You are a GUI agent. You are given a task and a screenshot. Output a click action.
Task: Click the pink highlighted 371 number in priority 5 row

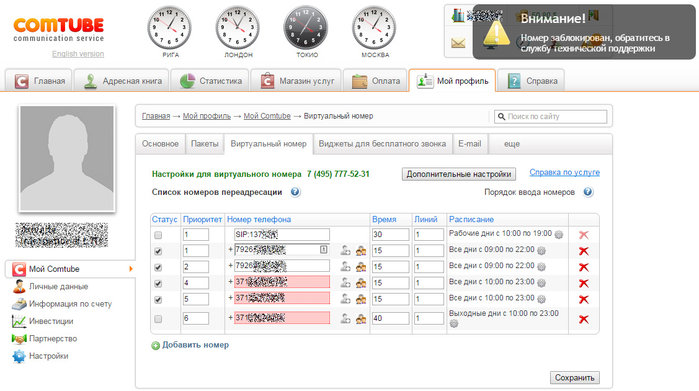point(282,298)
